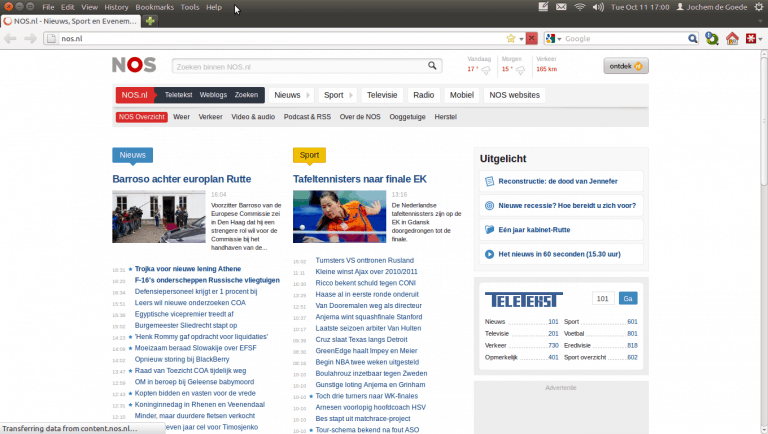
Task: Click the search magnifier in Google box
Action: pos(692,38)
